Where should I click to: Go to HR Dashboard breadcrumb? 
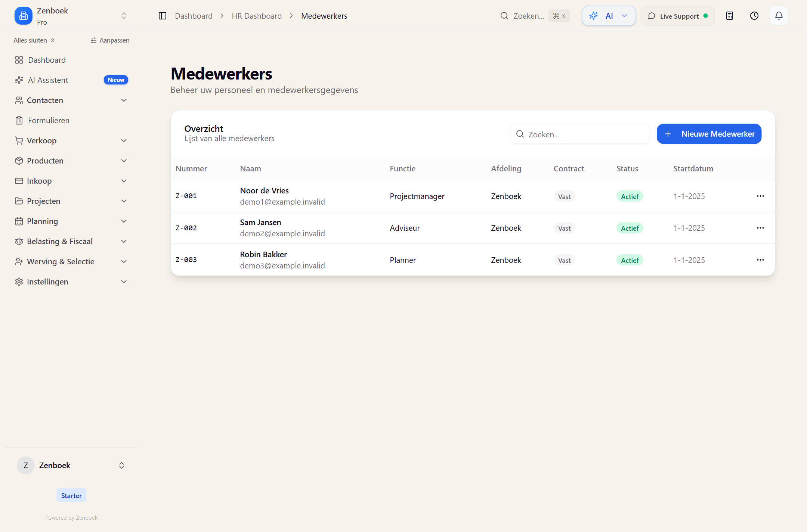click(x=257, y=16)
